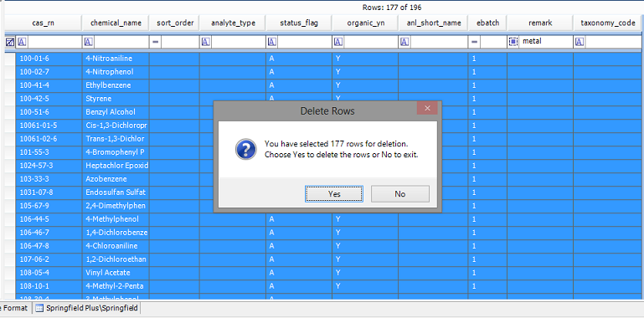Click the Rows: 177 of 196 counter
644x318 pixels.
pos(392,8)
